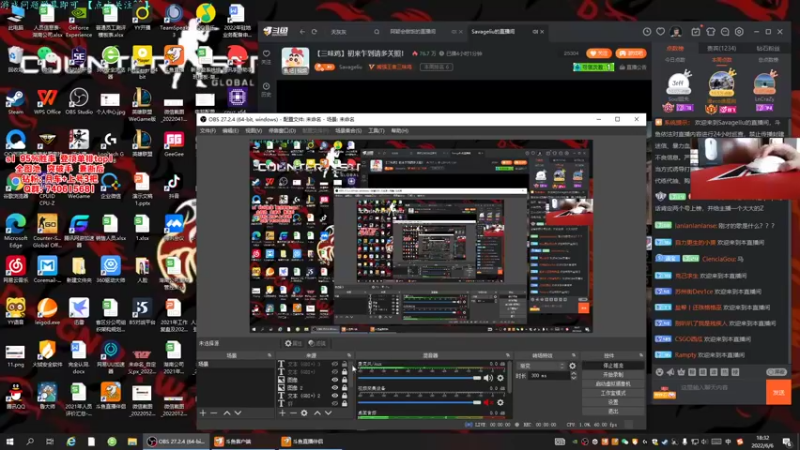The height and width of the screenshot is (450, 800).
Task: Click Douyu back arrow navigation icon
Action: pos(302,32)
